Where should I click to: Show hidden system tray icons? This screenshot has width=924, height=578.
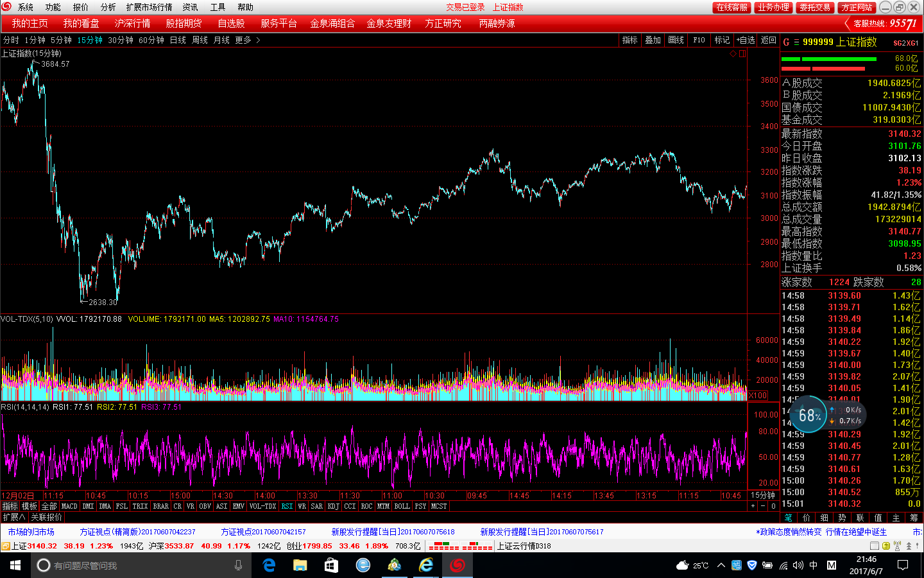tap(721, 565)
